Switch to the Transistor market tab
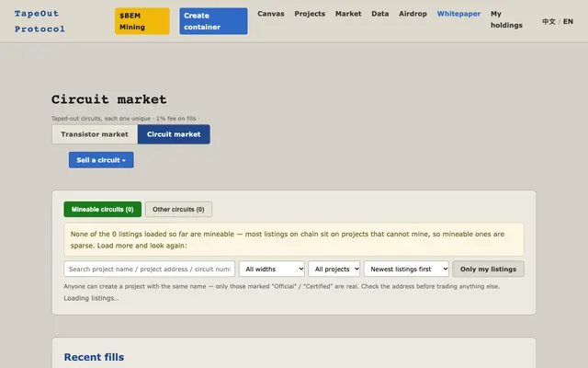 point(95,134)
